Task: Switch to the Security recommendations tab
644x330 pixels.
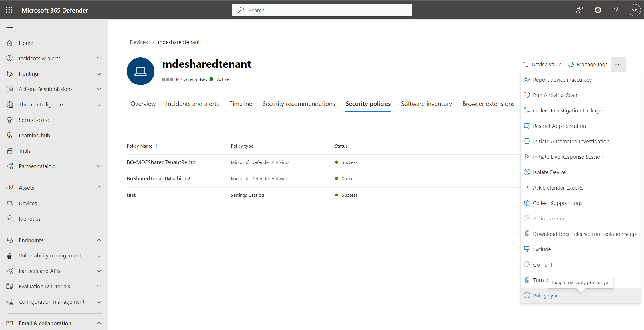Action: (299, 104)
